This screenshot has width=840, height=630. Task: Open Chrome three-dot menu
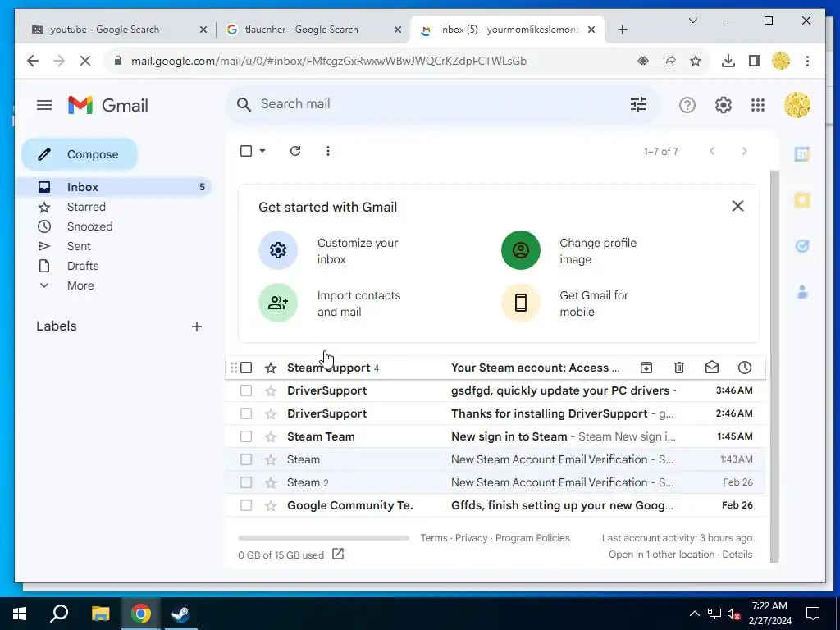(x=807, y=61)
